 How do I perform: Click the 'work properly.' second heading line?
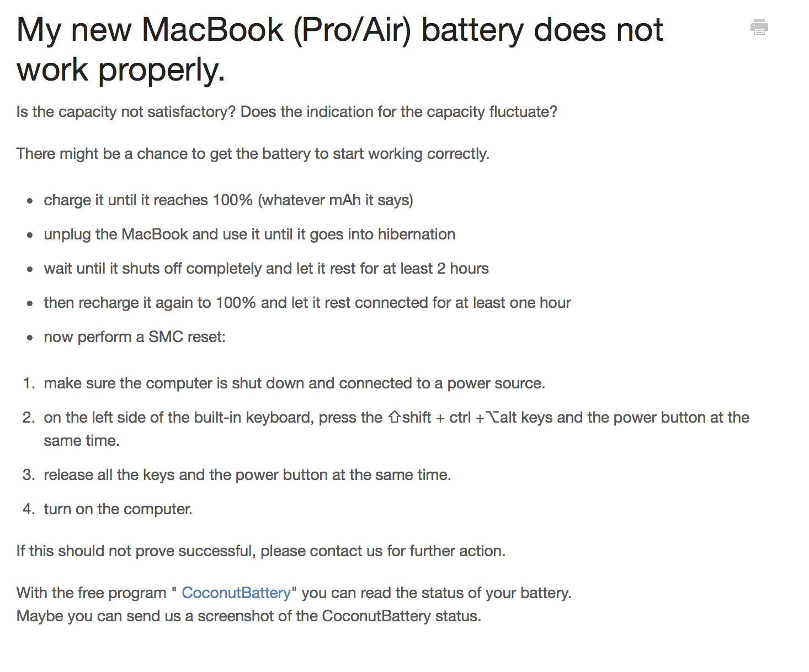[x=121, y=70]
